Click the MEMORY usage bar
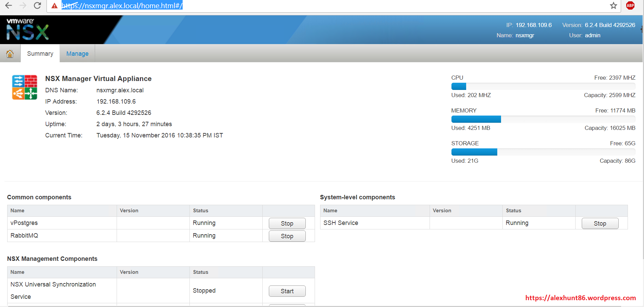Viewport: 644px width, 307px height. [x=543, y=119]
